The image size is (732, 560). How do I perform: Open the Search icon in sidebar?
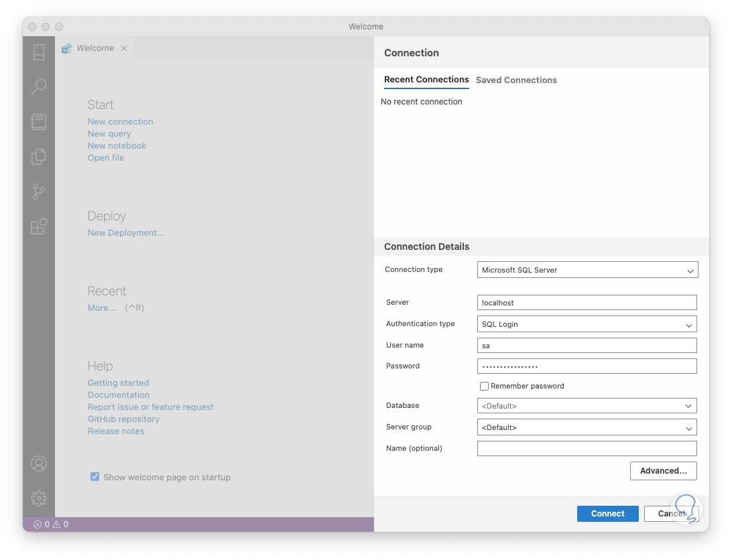(x=39, y=86)
